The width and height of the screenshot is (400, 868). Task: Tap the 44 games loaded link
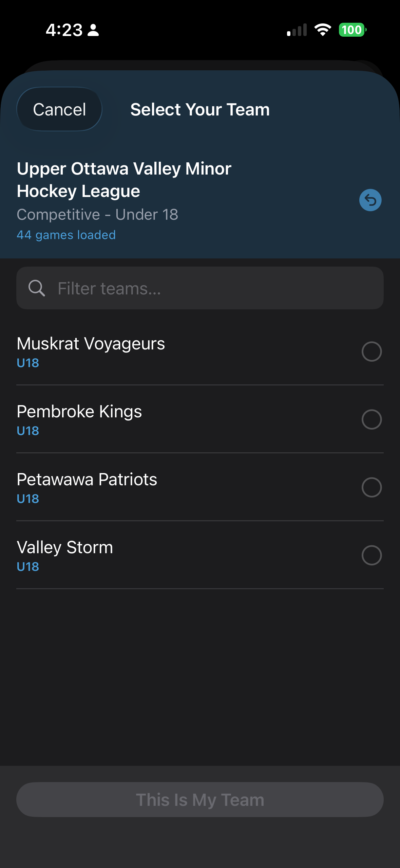click(x=66, y=235)
